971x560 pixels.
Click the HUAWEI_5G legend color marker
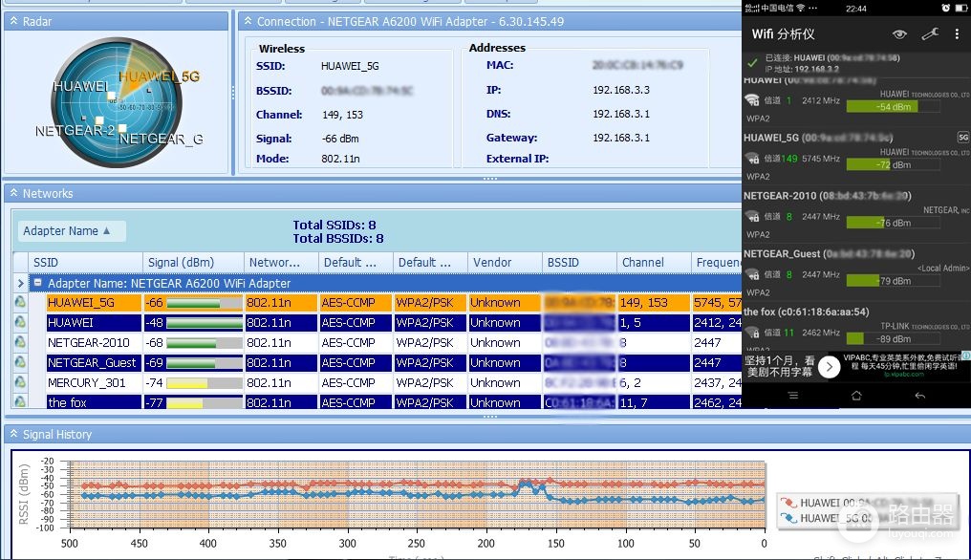click(x=788, y=518)
